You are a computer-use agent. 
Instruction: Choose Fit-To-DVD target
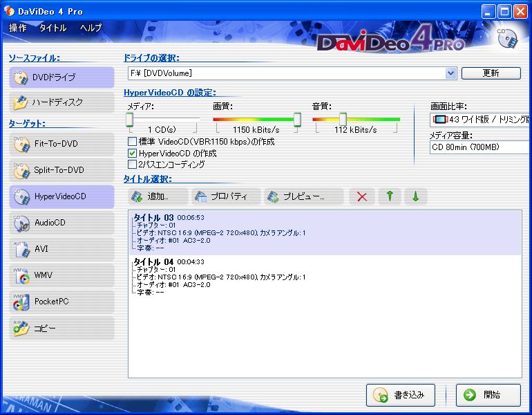tap(61, 144)
